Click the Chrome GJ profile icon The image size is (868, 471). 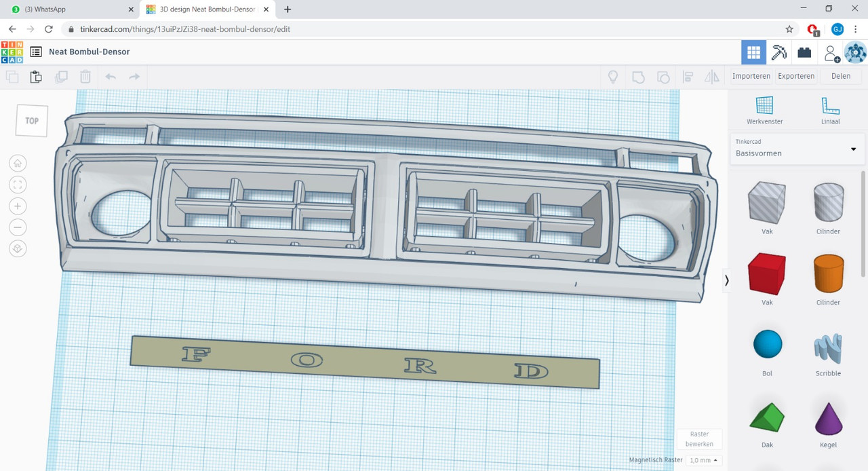pyautogui.click(x=837, y=29)
